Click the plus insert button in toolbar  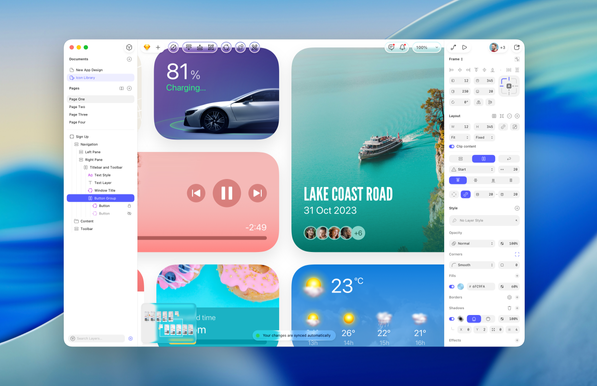coord(158,48)
